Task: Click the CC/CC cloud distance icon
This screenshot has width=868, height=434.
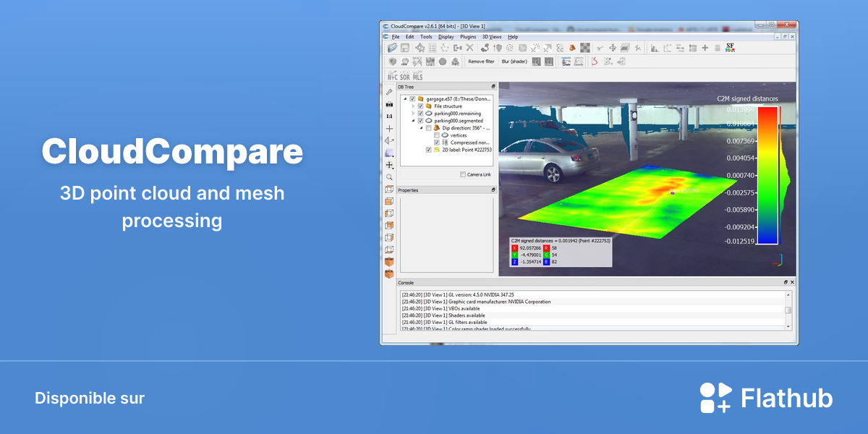Action: pos(561,48)
